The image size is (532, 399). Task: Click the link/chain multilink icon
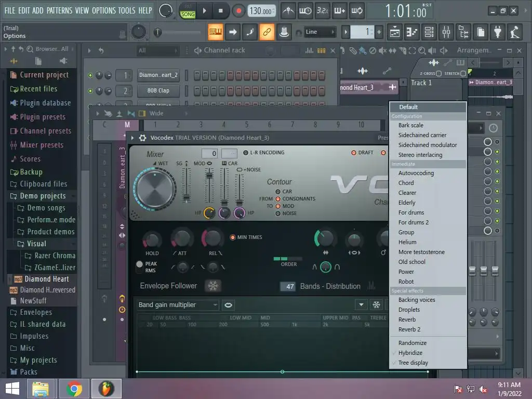[x=267, y=32]
